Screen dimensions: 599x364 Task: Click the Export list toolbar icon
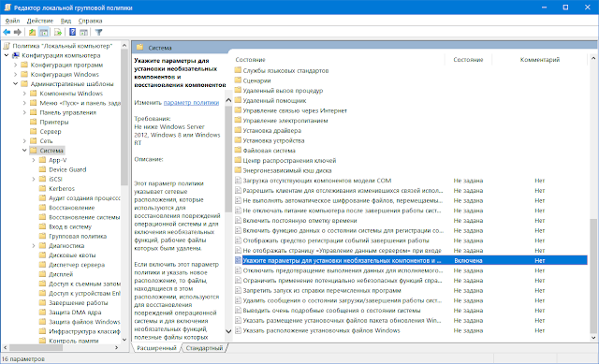click(58, 32)
